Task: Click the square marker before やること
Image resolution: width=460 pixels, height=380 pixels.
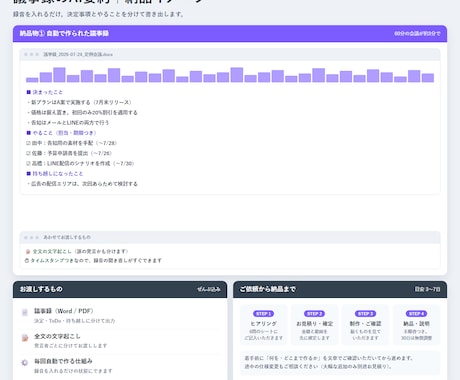Action: (x=29, y=133)
